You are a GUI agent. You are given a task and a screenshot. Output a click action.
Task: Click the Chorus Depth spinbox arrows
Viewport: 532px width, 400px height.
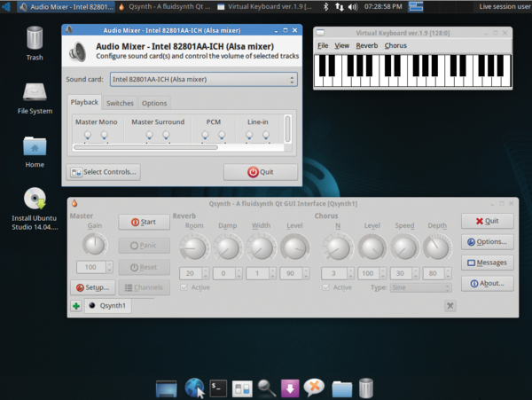448,273
